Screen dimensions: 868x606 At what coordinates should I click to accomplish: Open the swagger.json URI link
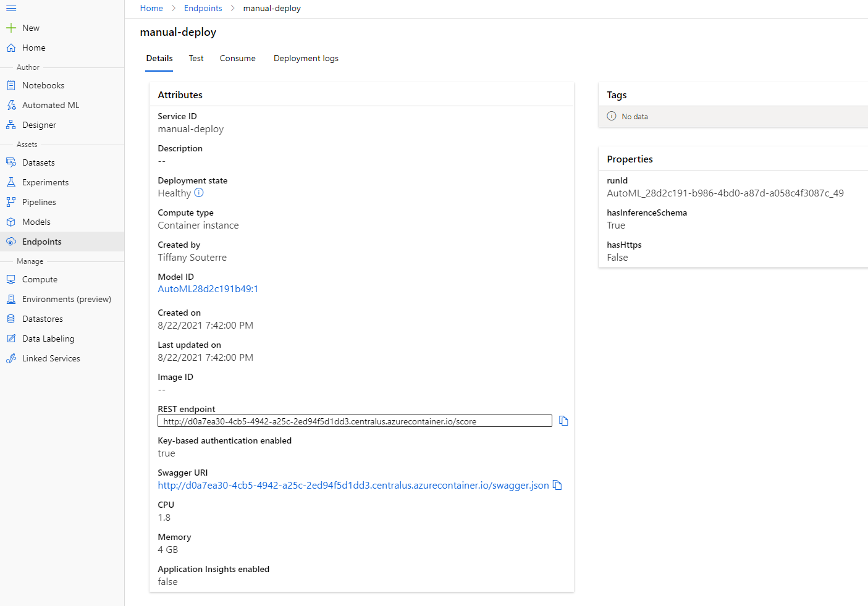coord(353,486)
